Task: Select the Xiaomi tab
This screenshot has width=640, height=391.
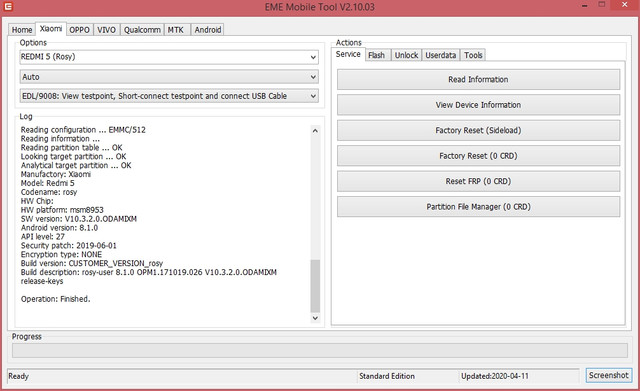Action: coord(51,29)
